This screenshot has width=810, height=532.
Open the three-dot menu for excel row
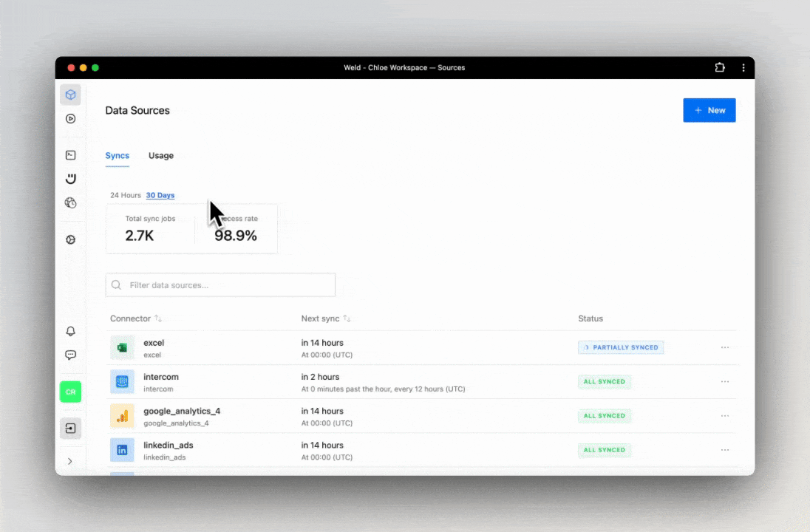tap(724, 347)
